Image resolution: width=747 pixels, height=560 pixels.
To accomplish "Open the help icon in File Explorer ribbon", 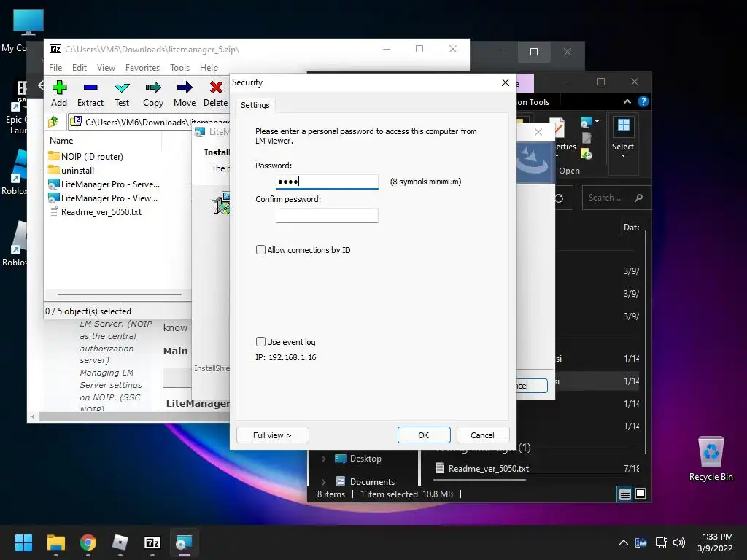I will coord(643,101).
